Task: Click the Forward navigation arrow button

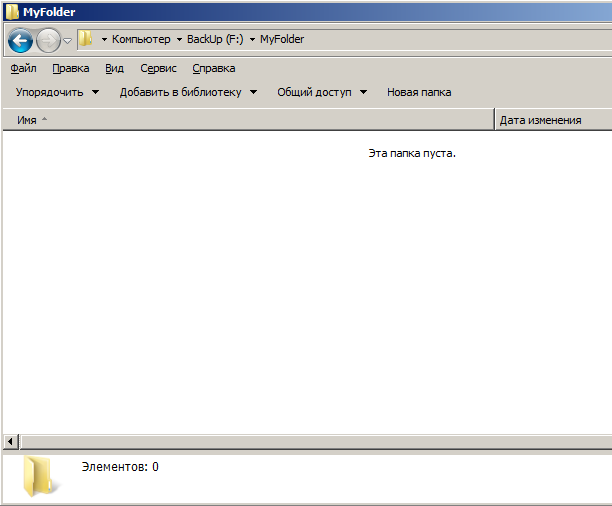Action: point(48,41)
